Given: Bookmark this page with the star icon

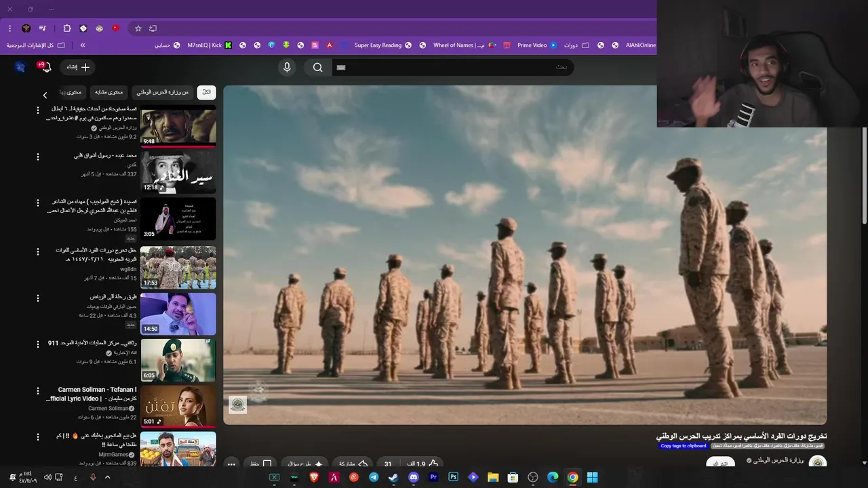Looking at the screenshot, I should pyautogui.click(x=138, y=28).
